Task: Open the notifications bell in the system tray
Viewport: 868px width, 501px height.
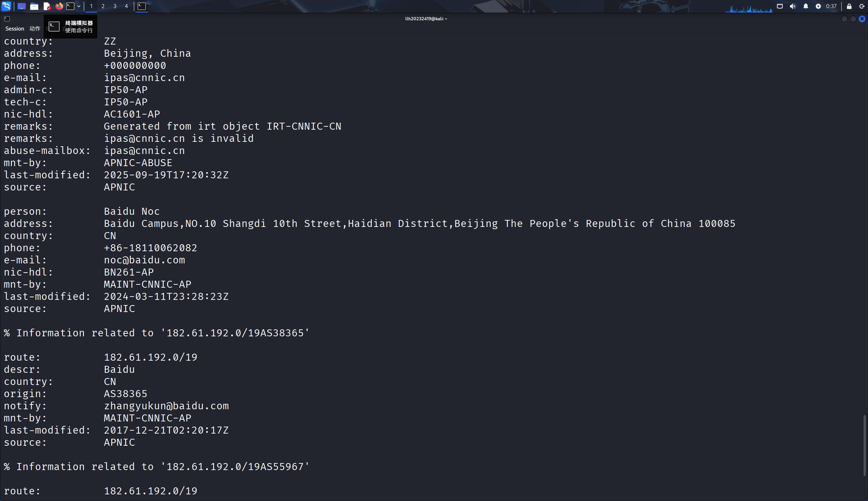Action: pos(806,6)
